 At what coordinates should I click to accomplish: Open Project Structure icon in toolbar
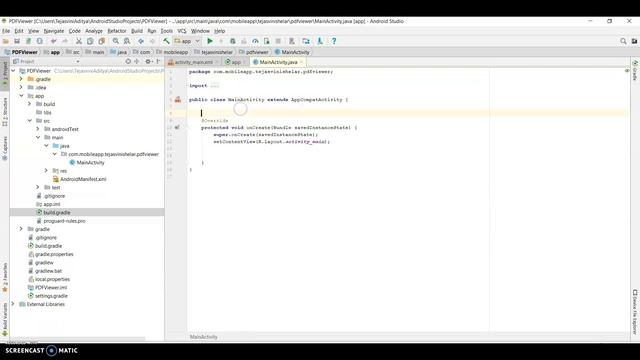pyautogui.click(x=306, y=41)
